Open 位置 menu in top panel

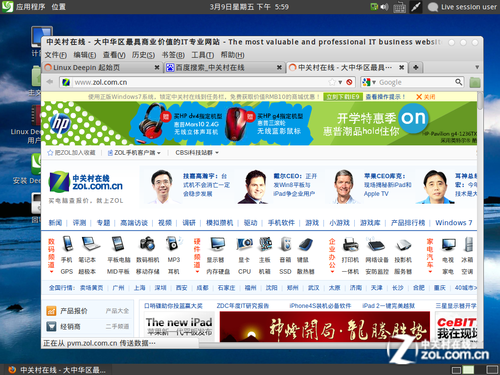[58, 7]
